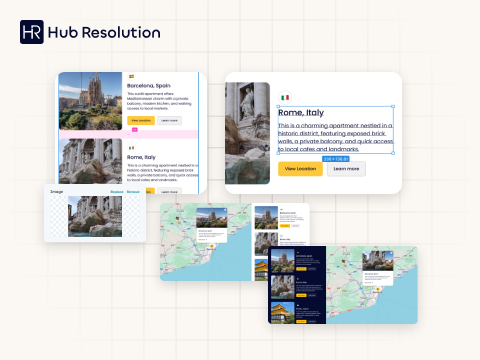
Task: Click the Spain flag icon above Barcelona
Action: coord(131,76)
